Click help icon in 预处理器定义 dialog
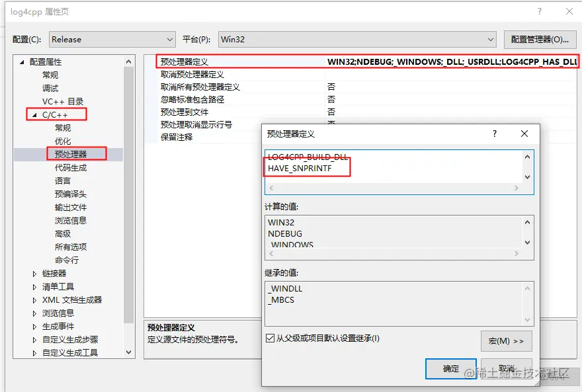Image resolution: width=582 pixels, height=392 pixels. [x=495, y=134]
